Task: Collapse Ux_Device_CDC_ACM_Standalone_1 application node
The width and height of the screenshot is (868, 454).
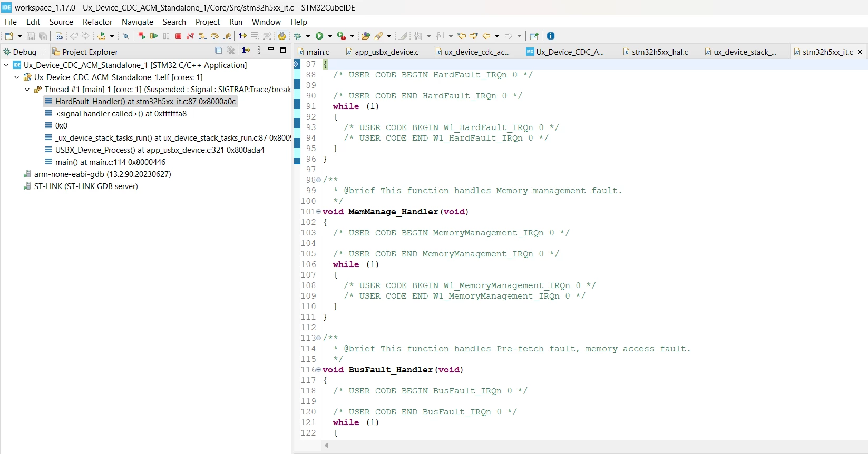Action: point(6,65)
